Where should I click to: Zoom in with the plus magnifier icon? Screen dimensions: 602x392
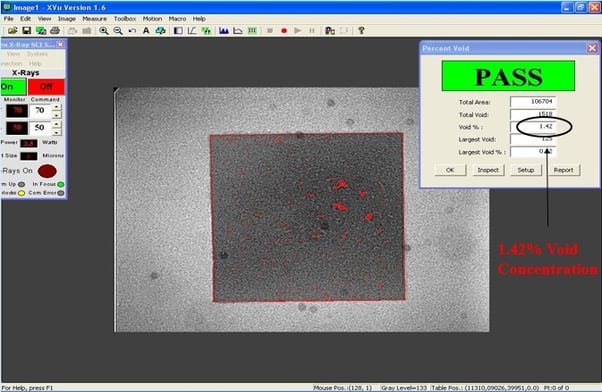(104, 30)
